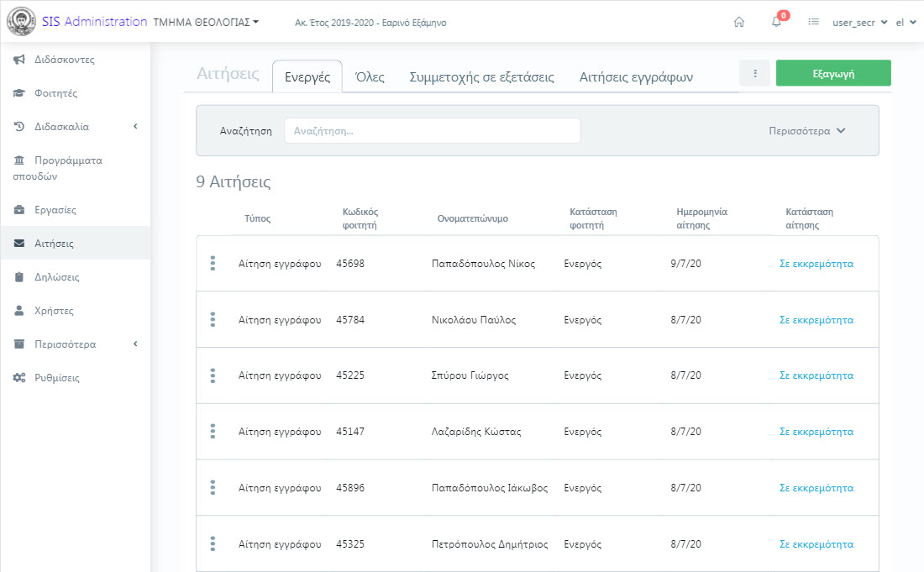
Task: Switch to the Όλες tab
Action: click(x=370, y=76)
